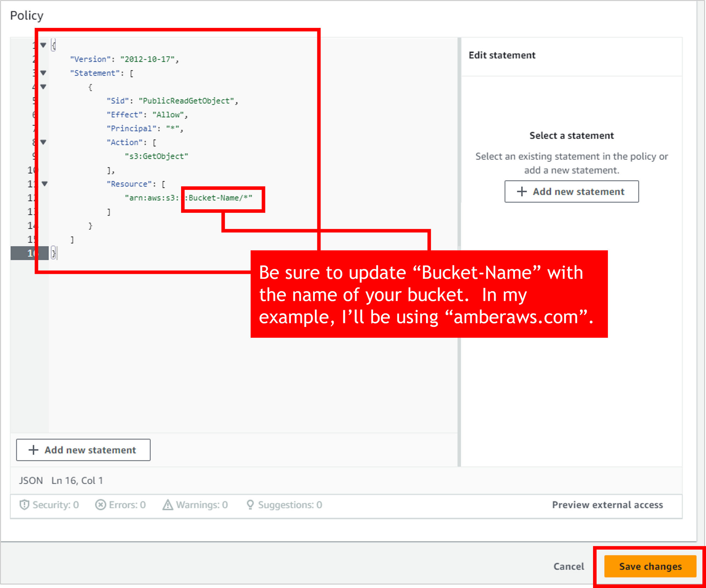This screenshot has height=588, width=706.
Task: Collapse the fold arrow on line 1
Action: tap(43, 45)
